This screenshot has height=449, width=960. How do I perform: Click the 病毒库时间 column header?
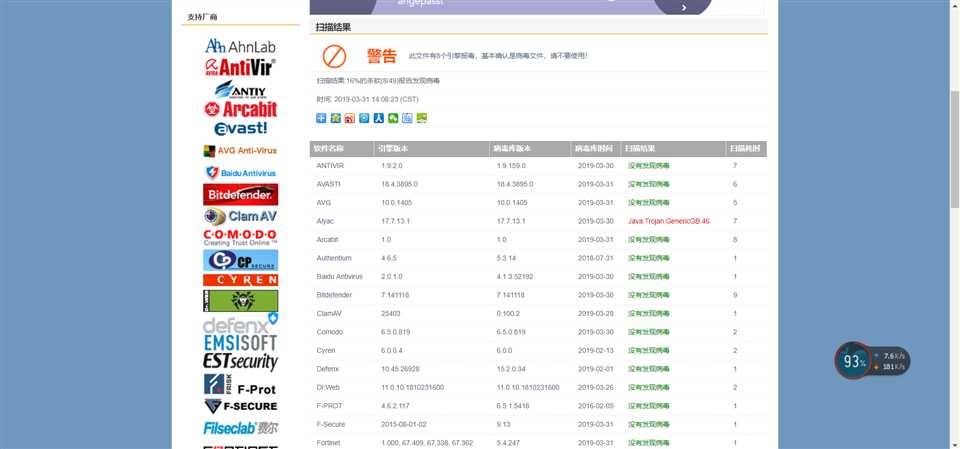coord(594,149)
